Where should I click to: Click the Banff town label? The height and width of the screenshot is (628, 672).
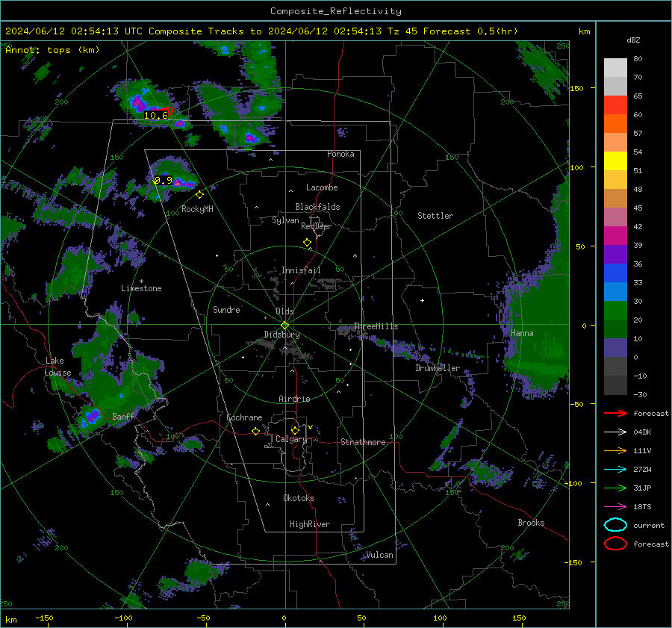[123, 416]
